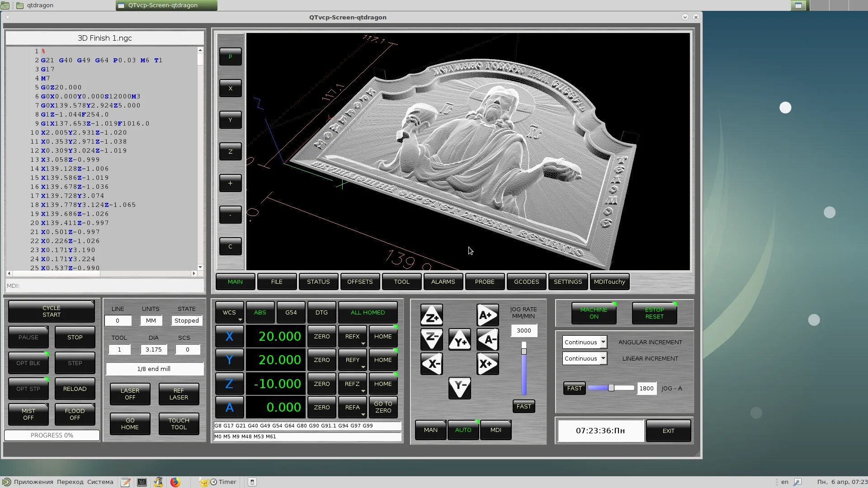Jog A axis with A+ arrow
The image size is (868, 488).
pyautogui.click(x=487, y=315)
